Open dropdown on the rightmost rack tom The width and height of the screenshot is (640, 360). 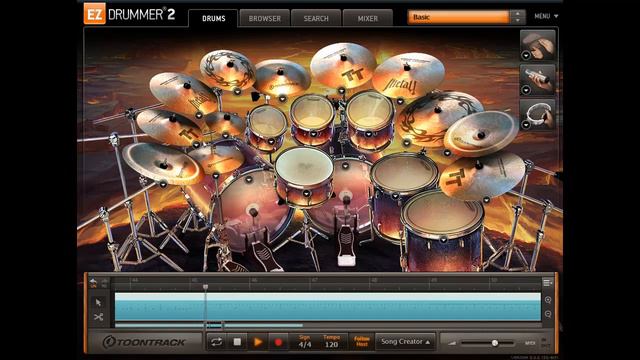click(x=368, y=134)
